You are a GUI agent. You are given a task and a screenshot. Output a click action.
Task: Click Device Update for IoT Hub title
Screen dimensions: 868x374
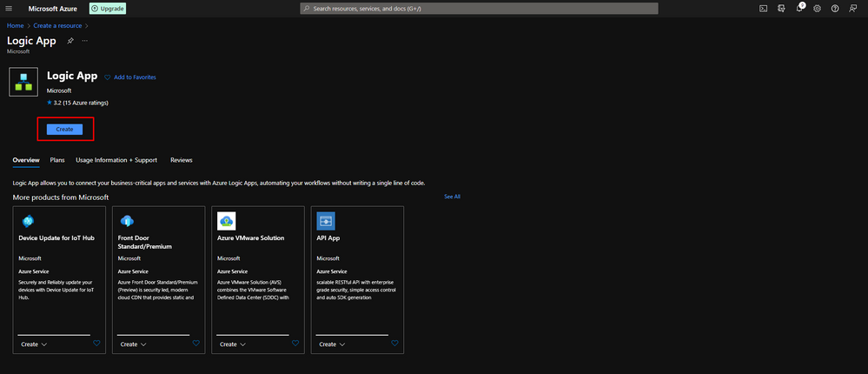tap(56, 237)
